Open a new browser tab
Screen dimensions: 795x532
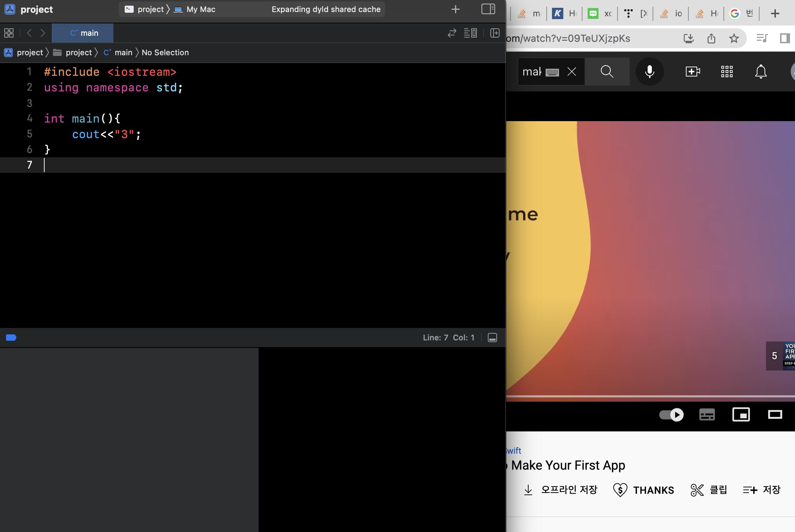(x=775, y=14)
